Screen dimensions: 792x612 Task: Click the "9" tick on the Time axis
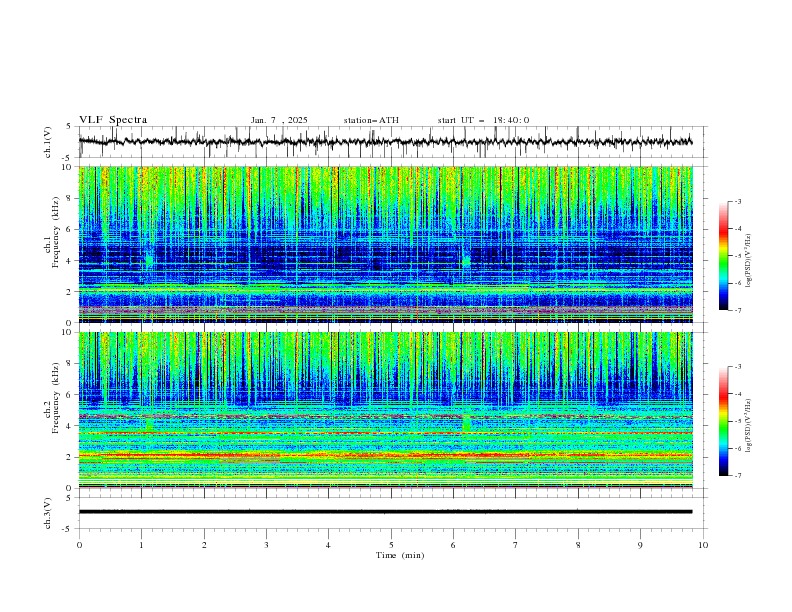[640, 545]
